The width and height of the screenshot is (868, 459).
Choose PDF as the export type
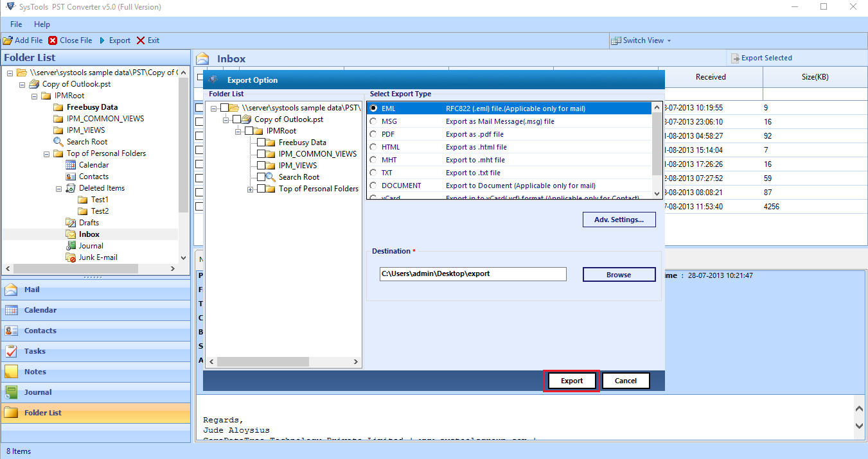click(373, 134)
